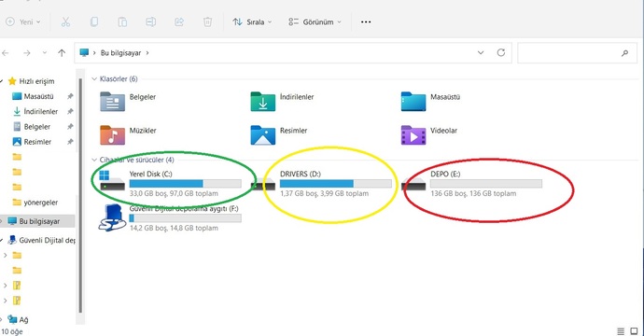Image resolution: width=644 pixels, height=336 pixels.
Task: Open recent locations chevron dropdown
Action: click(45, 53)
